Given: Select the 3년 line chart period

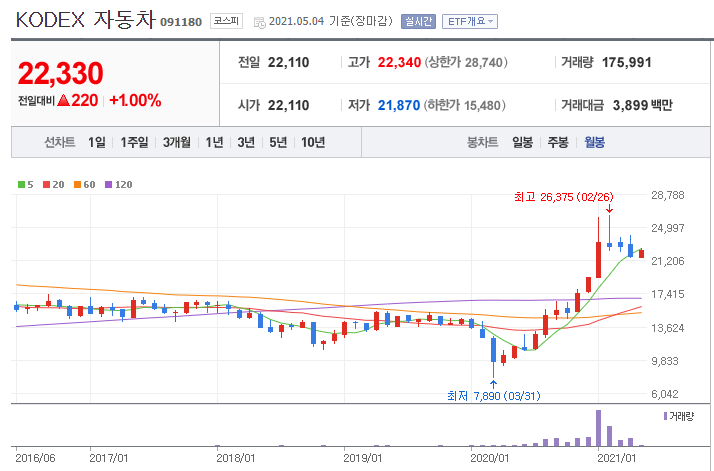Looking at the screenshot, I should pos(246,143).
